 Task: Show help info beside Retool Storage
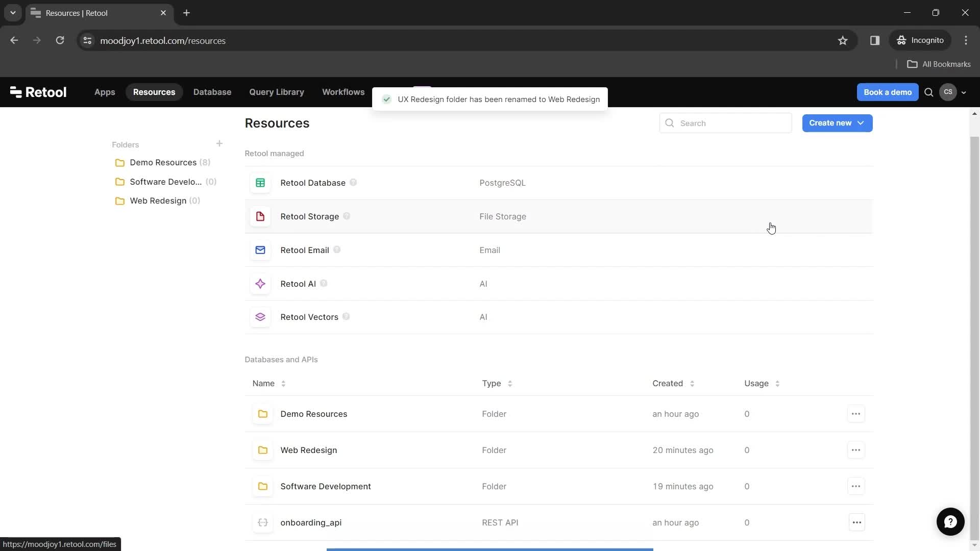coord(347,216)
